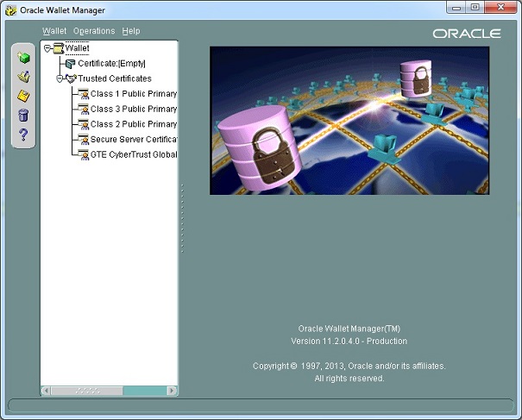Click the tree panel left scroll arrow

47,391
